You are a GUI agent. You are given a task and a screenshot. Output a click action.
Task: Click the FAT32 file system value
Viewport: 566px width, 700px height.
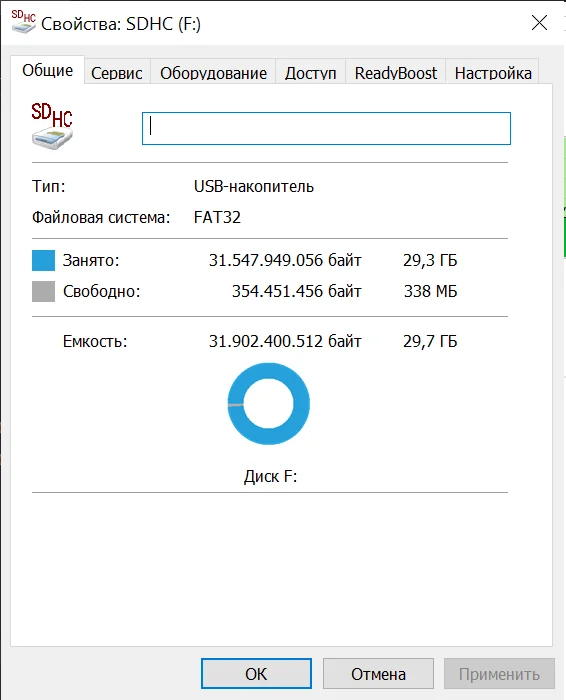[217, 217]
